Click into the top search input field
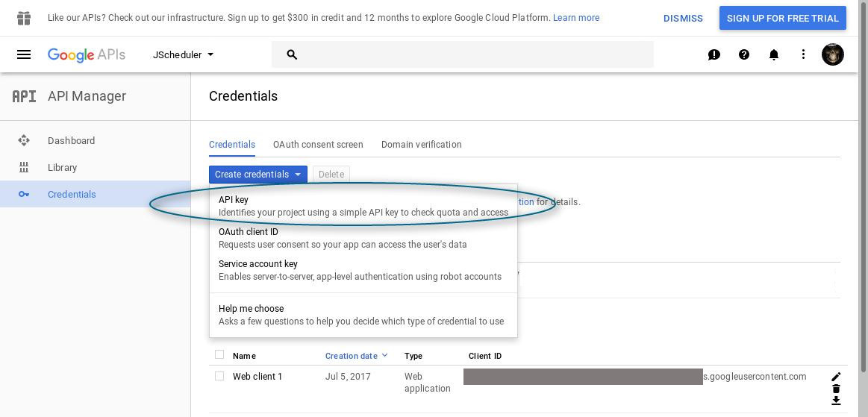This screenshot has width=868, height=417. click(462, 54)
